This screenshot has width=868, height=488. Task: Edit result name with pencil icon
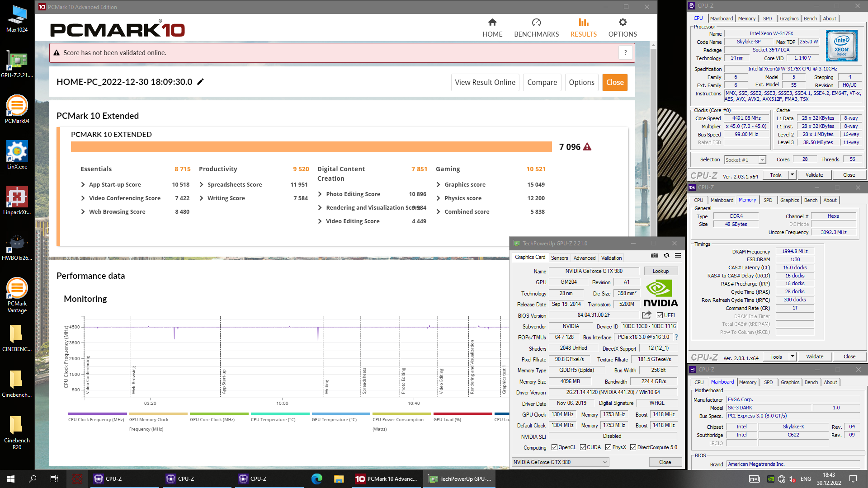coord(201,82)
